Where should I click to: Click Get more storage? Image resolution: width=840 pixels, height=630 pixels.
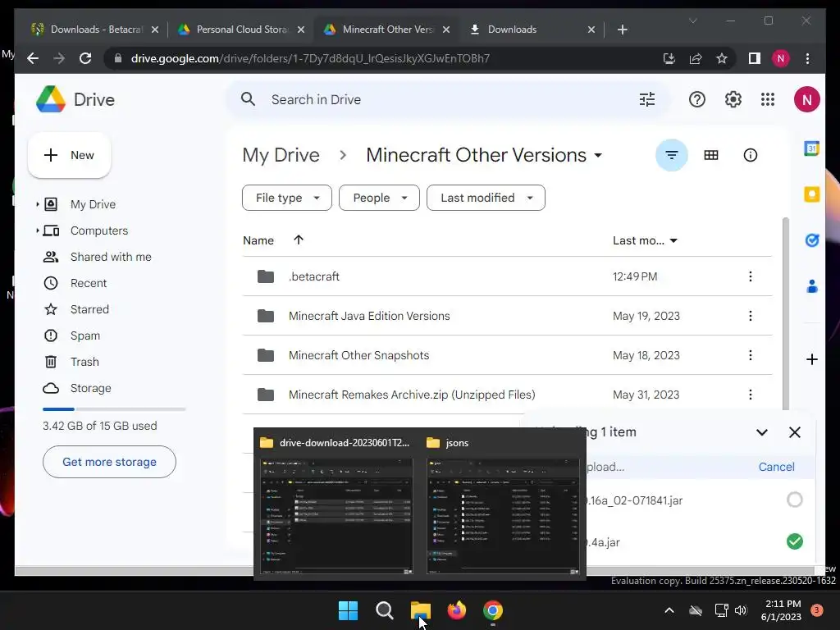pos(109,462)
